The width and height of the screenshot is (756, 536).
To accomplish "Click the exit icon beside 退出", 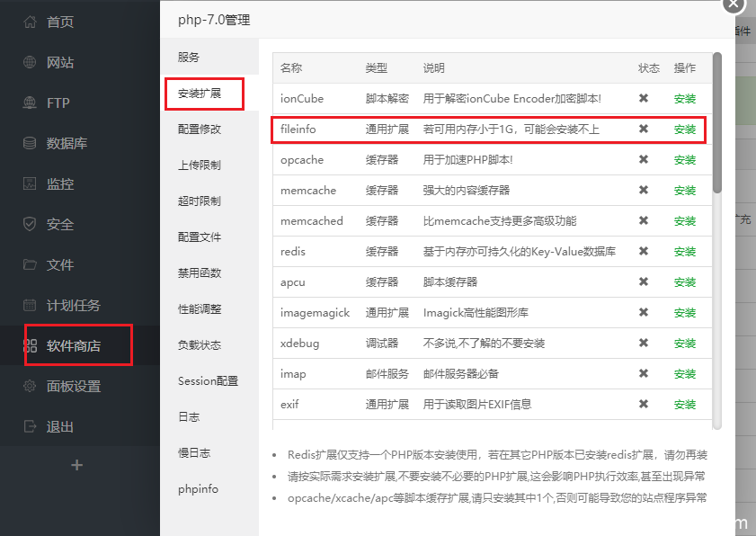I will coord(30,426).
